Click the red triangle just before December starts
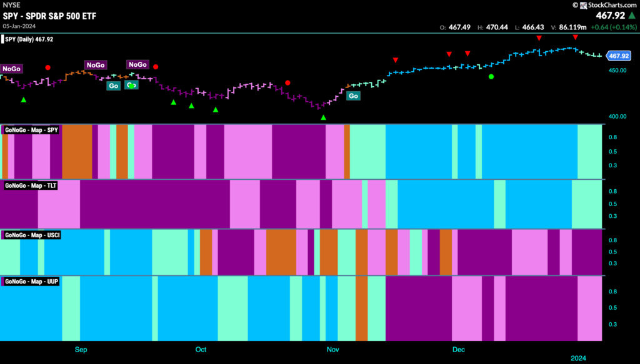Viewport: 640px width, 364px height. 449,54
